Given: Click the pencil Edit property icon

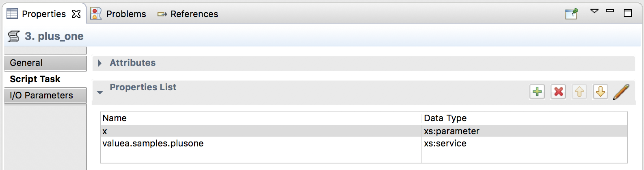Looking at the screenshot, I should (x=621, y=92).
